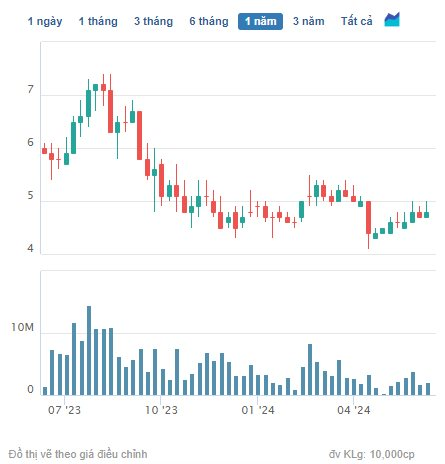
Task: Switch to the 1 tháng range
Action: (98, 21)
